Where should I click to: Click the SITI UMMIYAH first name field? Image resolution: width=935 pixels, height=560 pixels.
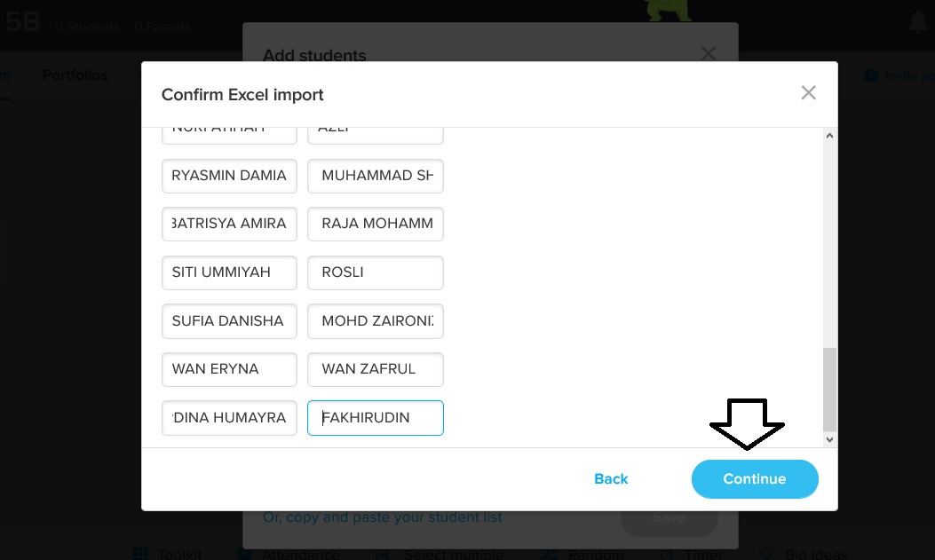[x=229, y=272]
